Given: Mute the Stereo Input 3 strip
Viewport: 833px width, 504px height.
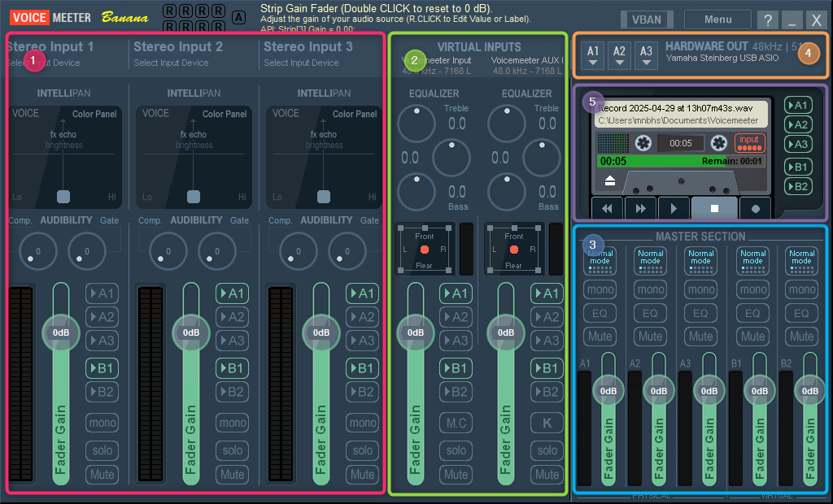Looking at the screenshot, I should coord(362,474).
